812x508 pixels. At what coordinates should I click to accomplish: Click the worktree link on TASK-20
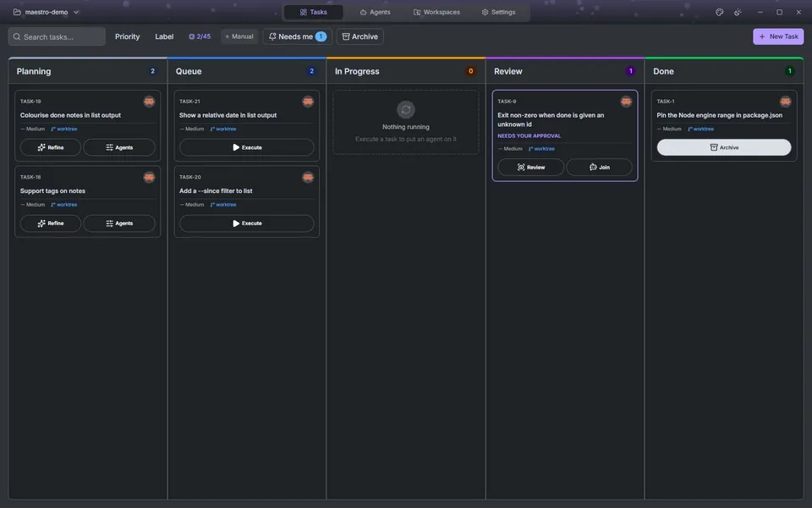(x=223, y=205)
